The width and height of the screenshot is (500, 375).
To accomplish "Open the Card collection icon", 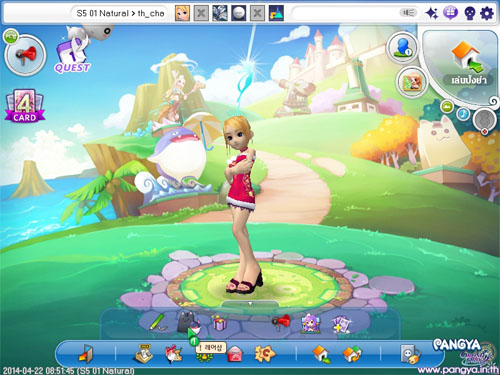I will tap(24, 106).
